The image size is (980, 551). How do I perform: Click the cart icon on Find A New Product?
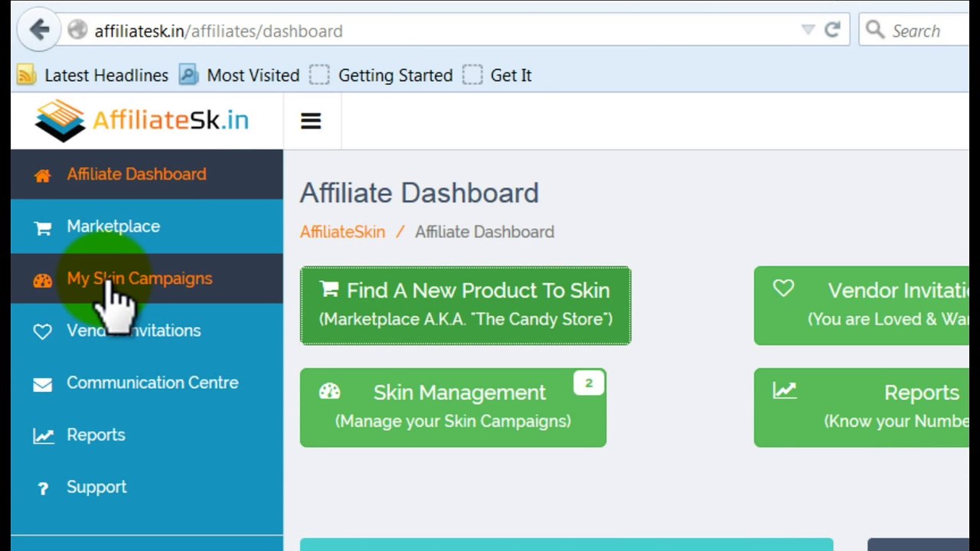(x=329, y=289)
